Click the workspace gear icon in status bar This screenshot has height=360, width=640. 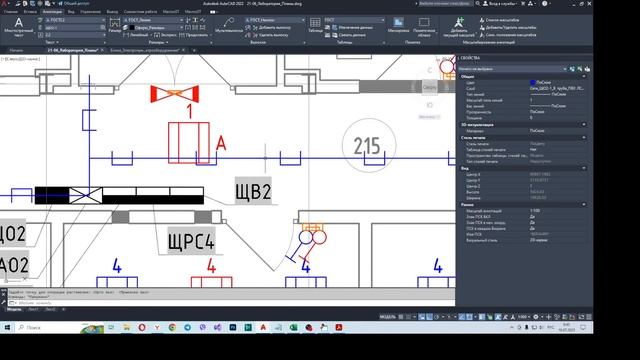pos(536,317)
